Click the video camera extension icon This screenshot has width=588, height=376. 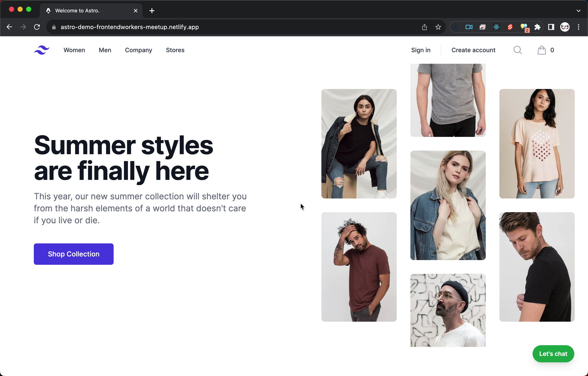pyautogui.click(x=469, y=27)
